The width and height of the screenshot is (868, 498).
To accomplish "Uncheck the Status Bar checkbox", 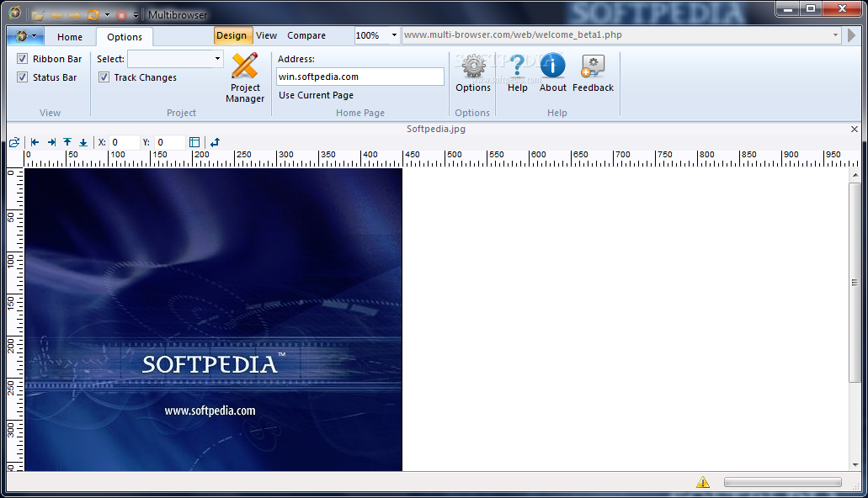I will click(x=22, y=77).
